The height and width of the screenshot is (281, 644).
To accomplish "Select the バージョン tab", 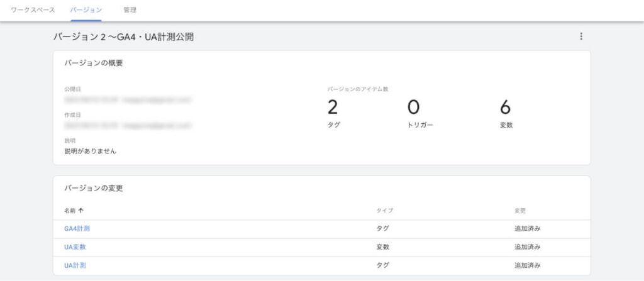I will click(86, 11).
